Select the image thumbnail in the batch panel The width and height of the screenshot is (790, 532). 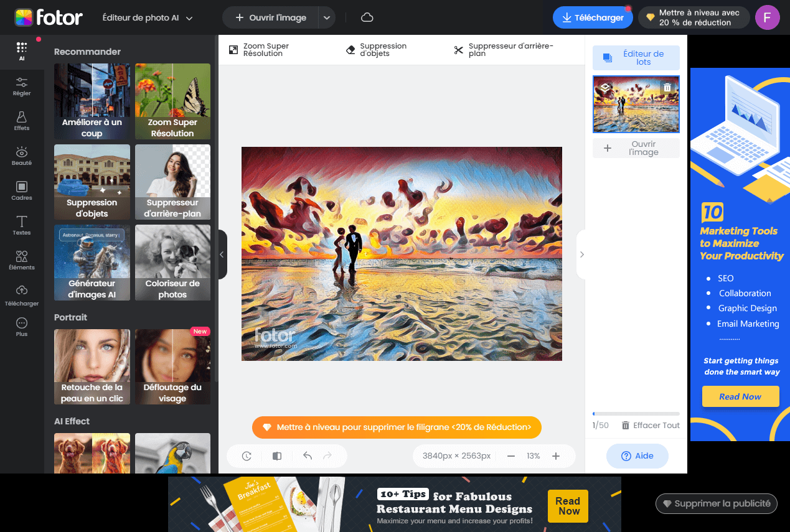636,104
